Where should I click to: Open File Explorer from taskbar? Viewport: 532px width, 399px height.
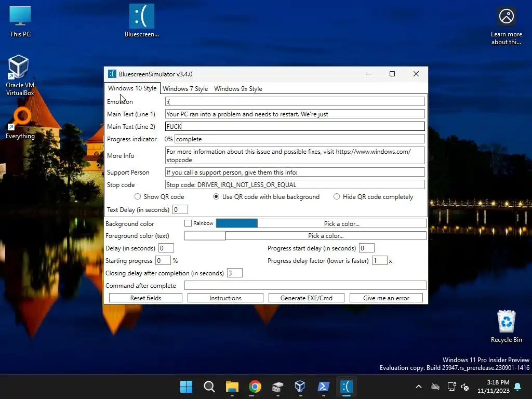232,387
